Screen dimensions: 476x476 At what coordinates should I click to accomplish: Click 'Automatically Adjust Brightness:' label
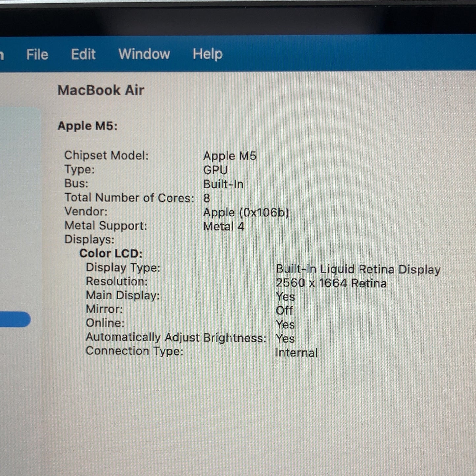pos(176,338)
